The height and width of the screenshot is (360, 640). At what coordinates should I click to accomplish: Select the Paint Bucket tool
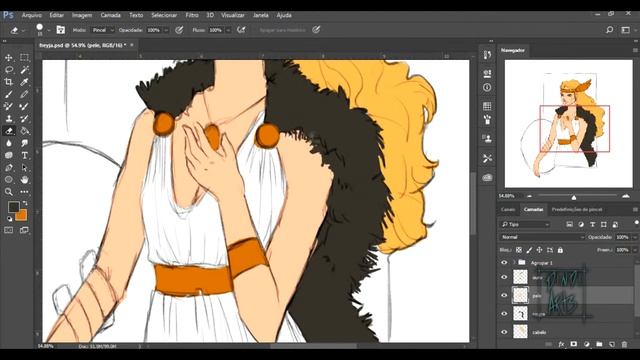coord(24,131)
